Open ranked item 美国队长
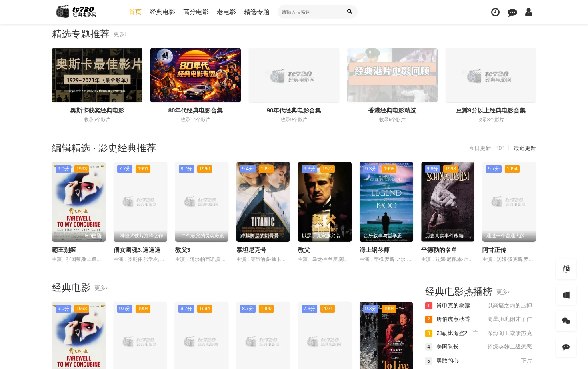The image size is (588, 369). click(x=448, y=347)
